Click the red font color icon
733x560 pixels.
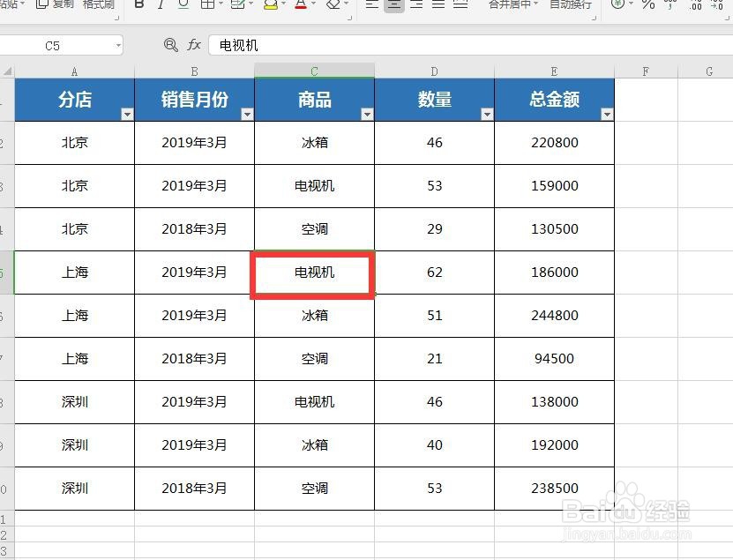(x=301, y=4)
